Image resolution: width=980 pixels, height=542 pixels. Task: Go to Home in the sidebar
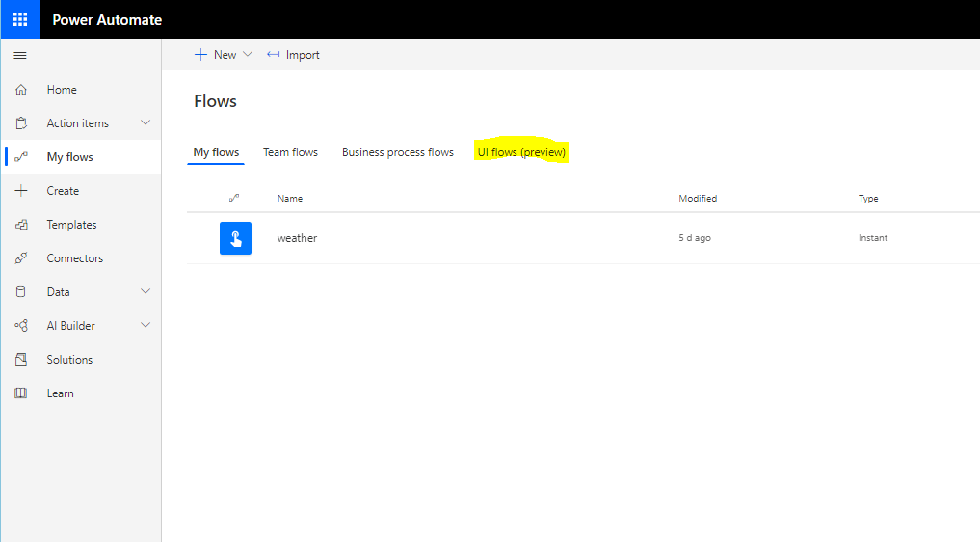coord(62,90)
